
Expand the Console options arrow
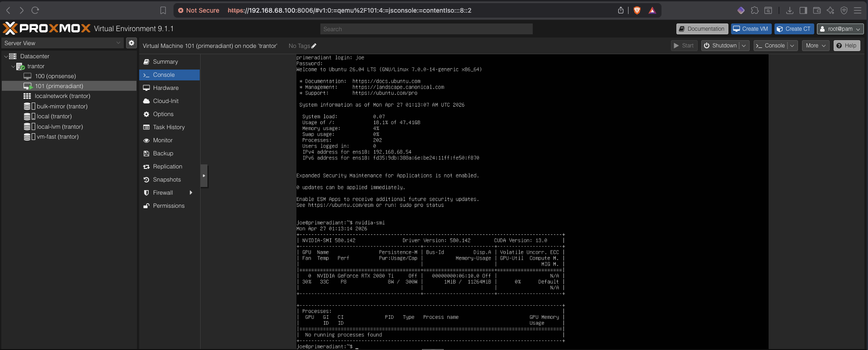[792, 46]
